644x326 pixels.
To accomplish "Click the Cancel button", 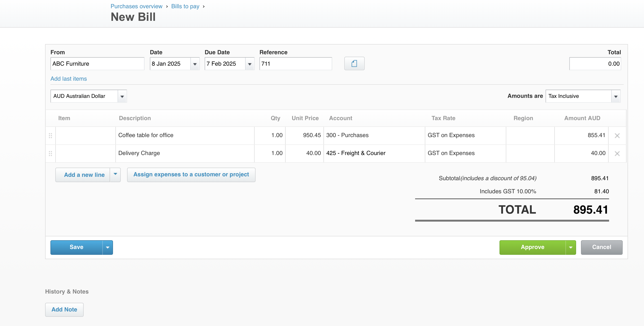I will pyautogui.click(x=601, y=247).
